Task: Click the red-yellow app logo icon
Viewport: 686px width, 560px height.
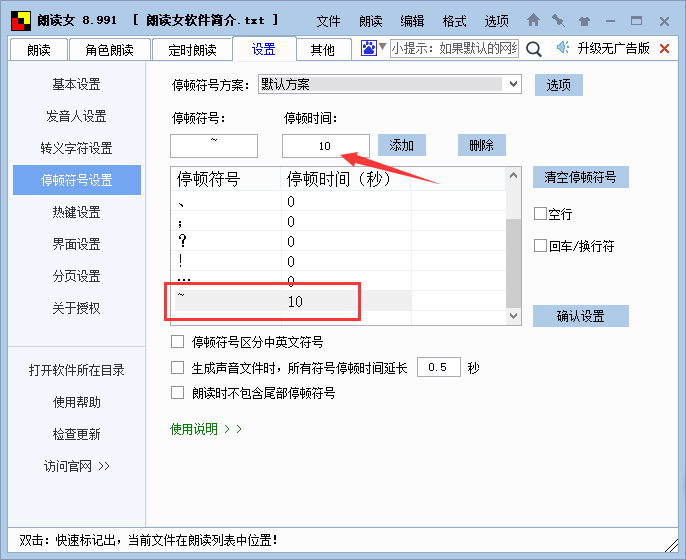Action: (21, 21)
